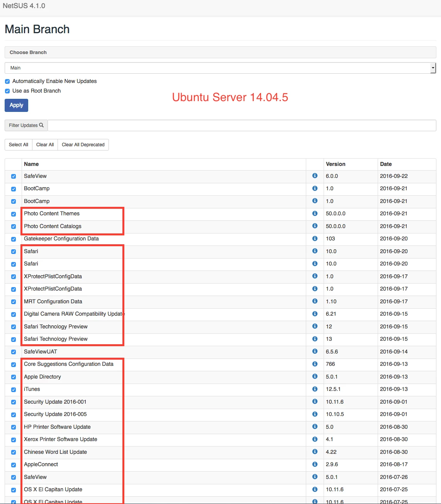Open info icon for Photo Content Catalogs row
The image size is (441, 504).
pyautogui.click(x=315, y=226)
